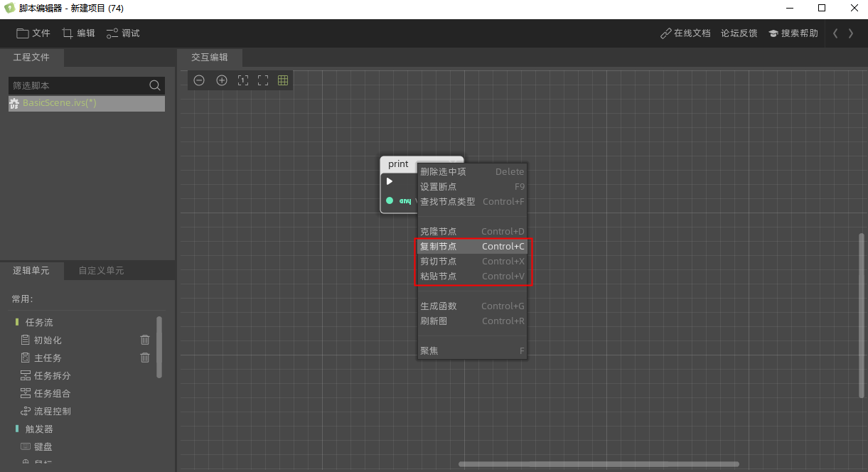Reset canvas zoom to 1:1

(x=242, y=80)
